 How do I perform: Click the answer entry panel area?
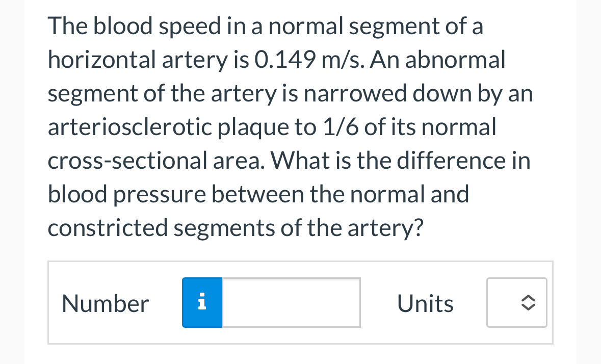[x=300, y=302]
